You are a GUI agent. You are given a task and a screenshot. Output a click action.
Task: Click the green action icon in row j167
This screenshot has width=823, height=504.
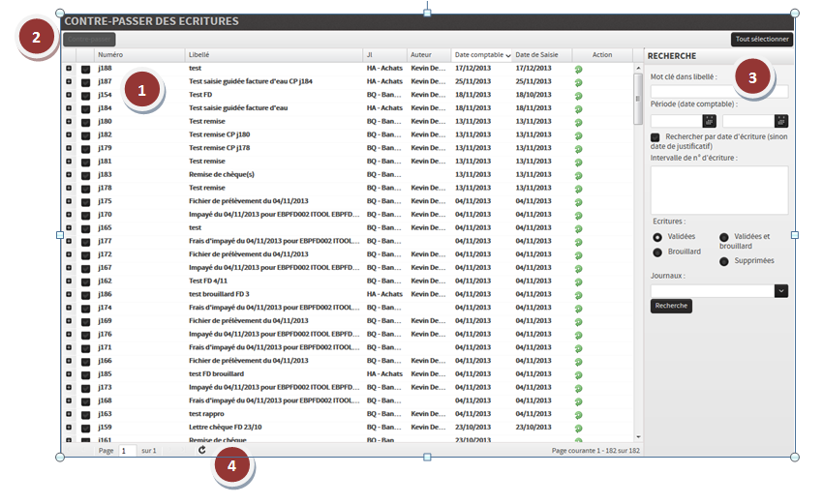(x=578, y=269)
